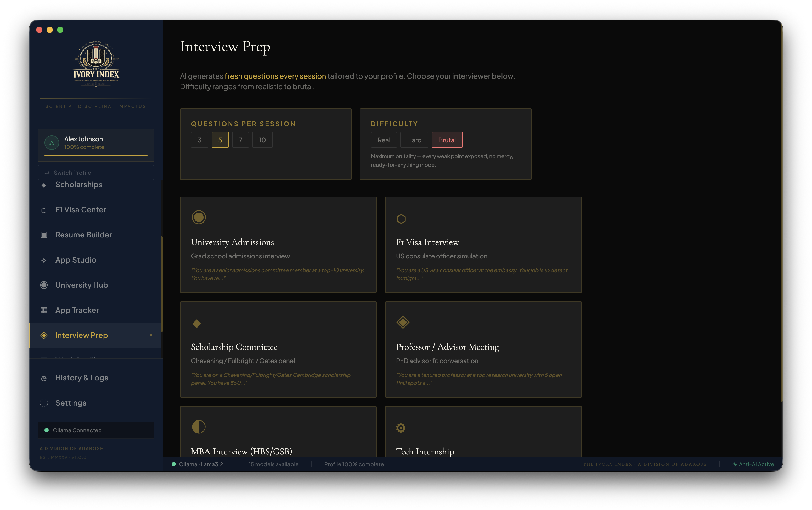Open App Tracker page
Image resolution: width=812 pixels, height=510 pixels.
click(x=95, y=310)
